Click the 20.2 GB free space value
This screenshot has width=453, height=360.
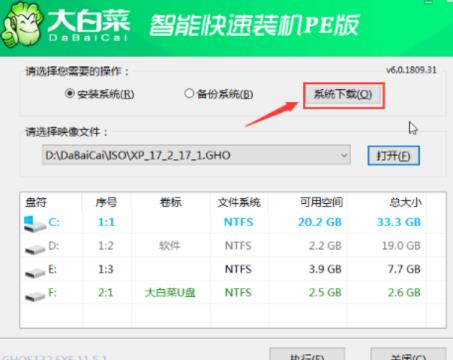(x=320, y=222)
